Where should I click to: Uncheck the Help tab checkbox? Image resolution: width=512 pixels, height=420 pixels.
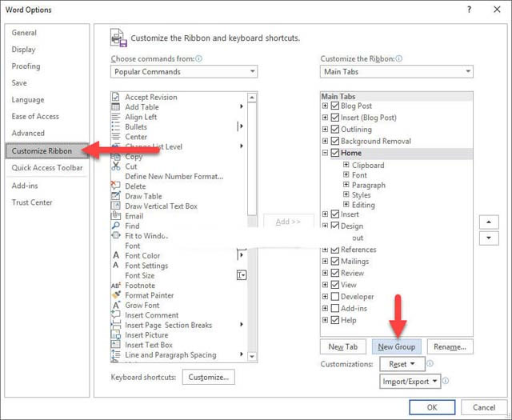[x=334, y=320]
